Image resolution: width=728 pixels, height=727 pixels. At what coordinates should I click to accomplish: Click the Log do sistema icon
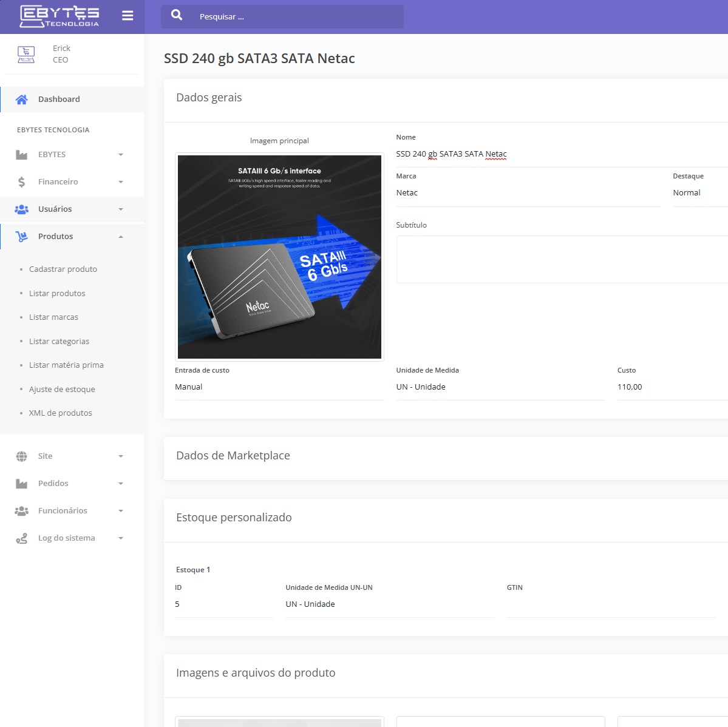(x=21, y=539)
